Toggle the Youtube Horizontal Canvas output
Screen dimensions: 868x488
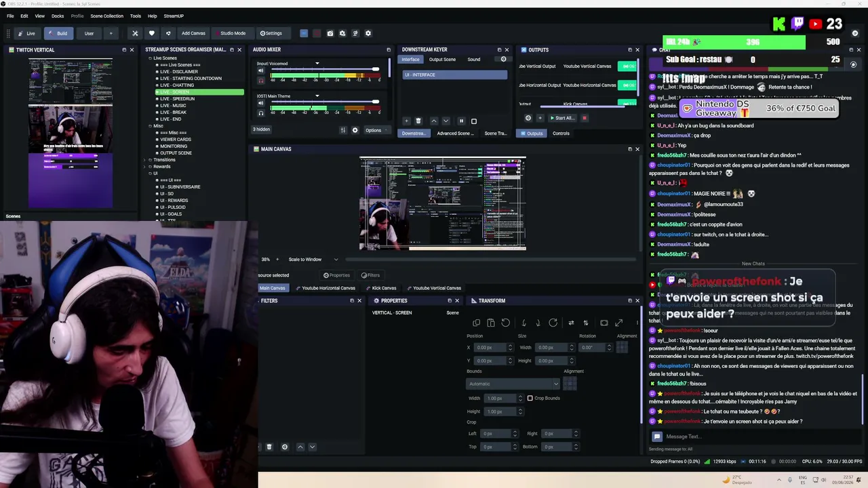click(x=627, y=85)
